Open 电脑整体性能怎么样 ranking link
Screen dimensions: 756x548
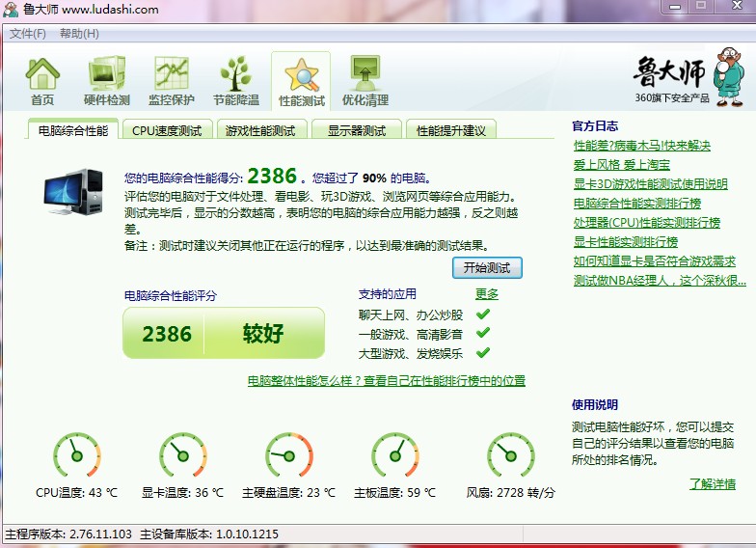tap(386, 380)
